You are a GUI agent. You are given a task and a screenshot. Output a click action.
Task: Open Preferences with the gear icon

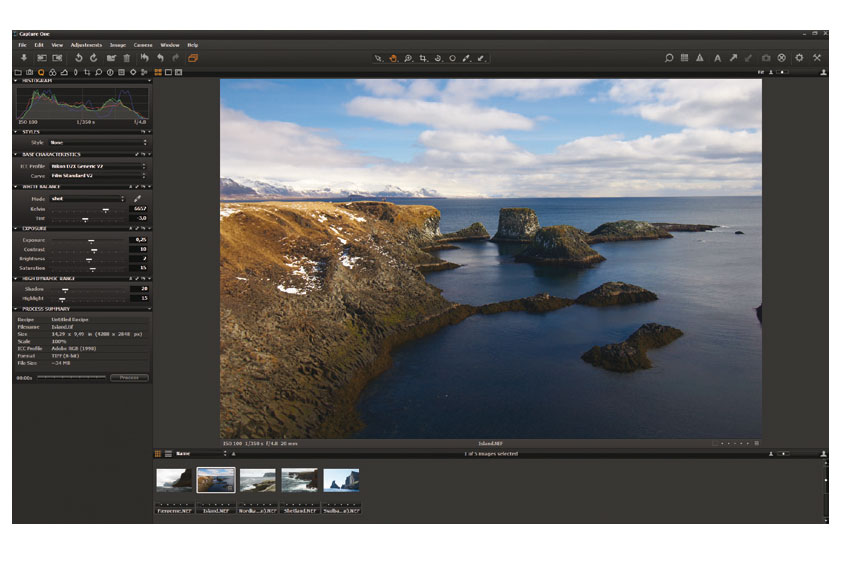(x=799, y=58)
